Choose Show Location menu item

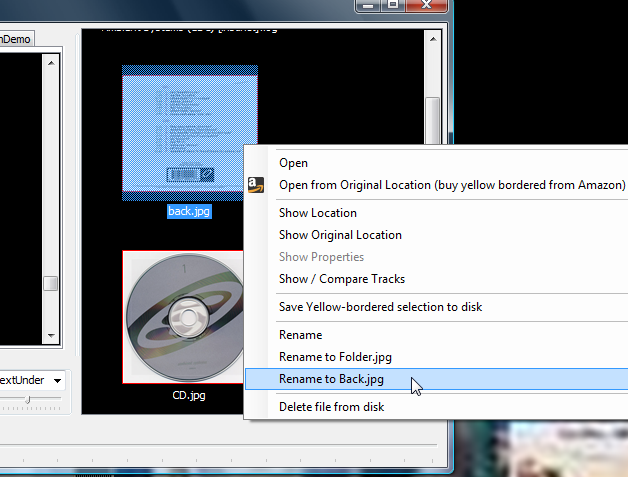click(437, 213)
